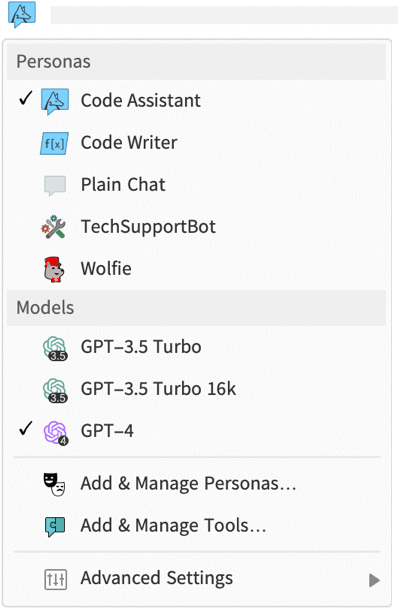The image size is (399, 611).
Task: Select the Plain Chat persona
Action: tap(196, 185)
